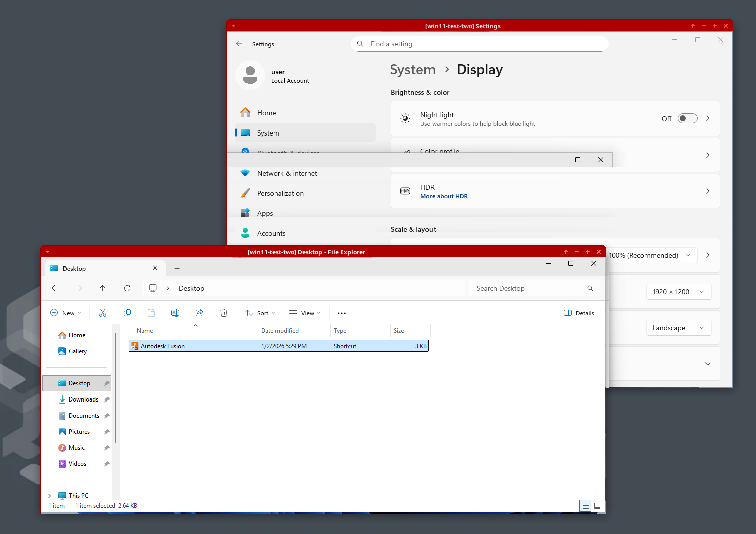Click the Share icon in Explorer toolbar
Viewport: 756px width, 534px height.
pyautogui.click(x=199, y=313)
